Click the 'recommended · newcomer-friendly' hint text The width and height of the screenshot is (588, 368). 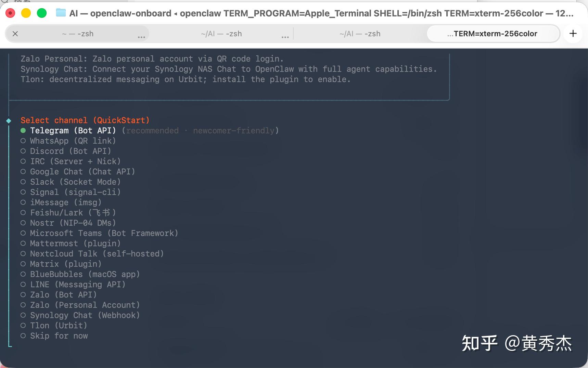(x=200, y=131)
